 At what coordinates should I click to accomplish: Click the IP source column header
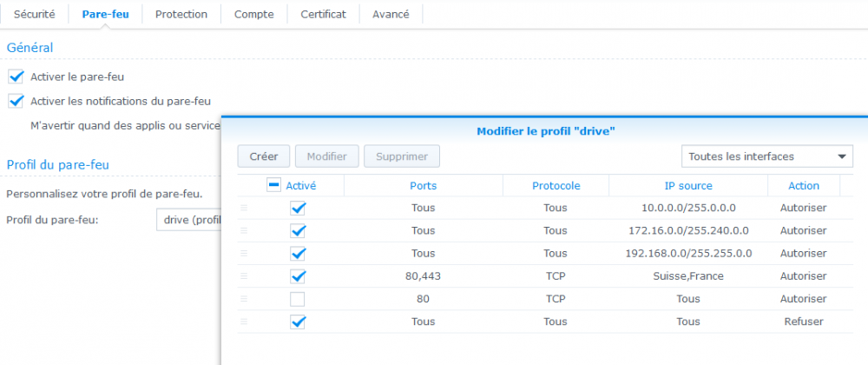click(688, 186)
